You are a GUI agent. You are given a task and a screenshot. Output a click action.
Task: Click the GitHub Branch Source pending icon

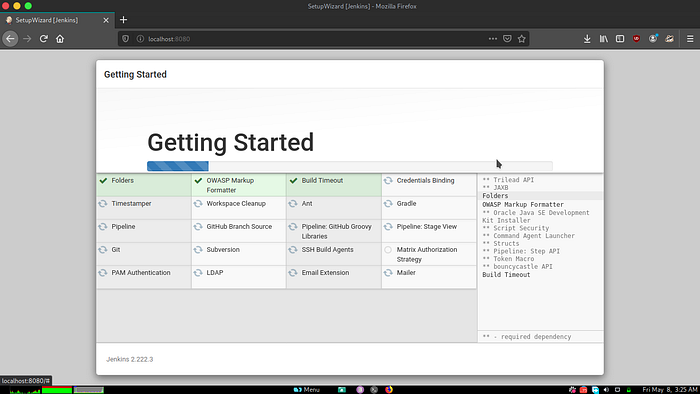tap(198, 227)
